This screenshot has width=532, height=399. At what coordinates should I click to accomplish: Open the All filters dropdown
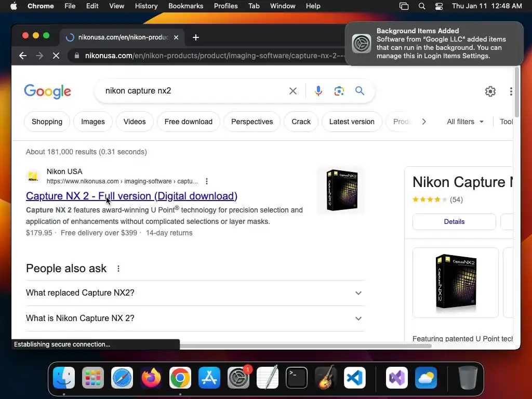click(x=465, y=122)
